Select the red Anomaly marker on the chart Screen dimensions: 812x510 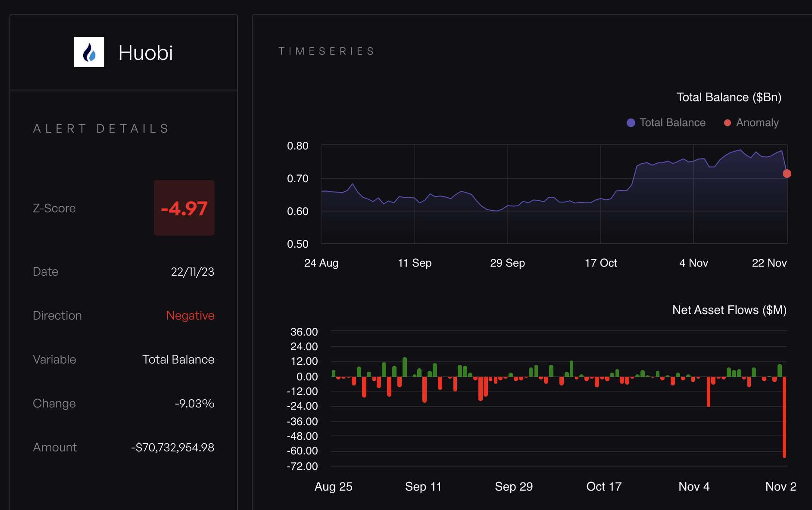pyautogui.click(x=788, y=174)
